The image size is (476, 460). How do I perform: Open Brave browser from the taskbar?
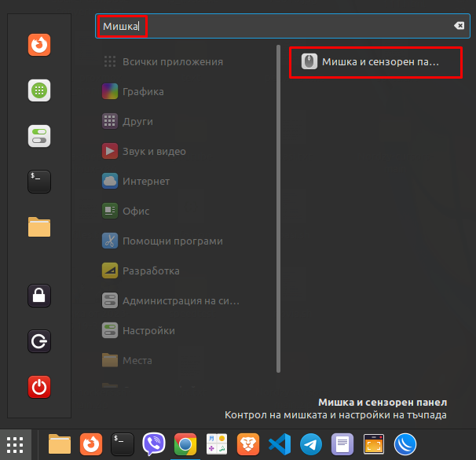pyautogui.click(x=248, y=444)
